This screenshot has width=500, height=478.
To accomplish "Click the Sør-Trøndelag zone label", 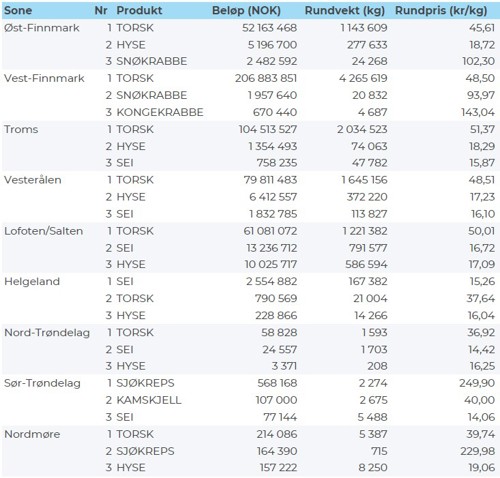I will 42,383.
